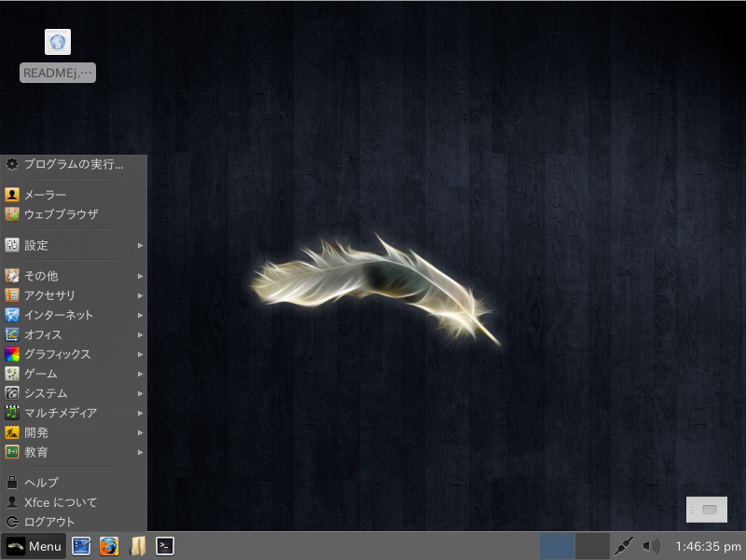
Task: Expand the その他 submenu arrow
Action: click(x=141, y=276)
